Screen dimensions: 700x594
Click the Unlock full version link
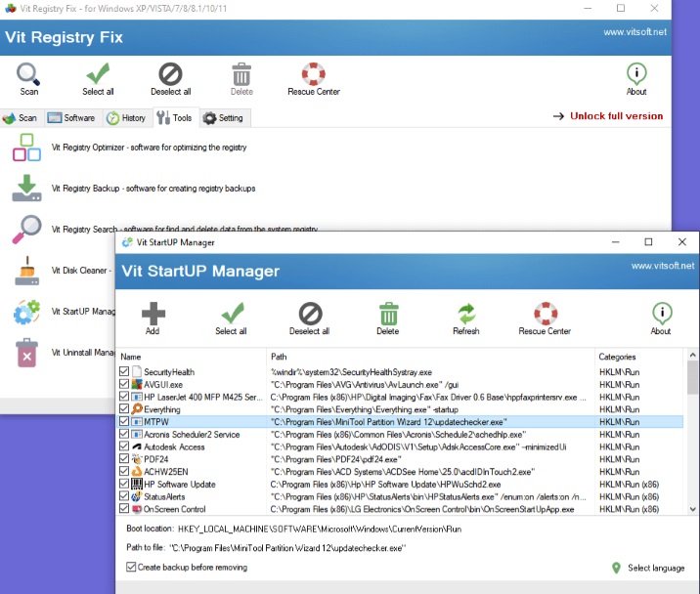pos(616,116)
